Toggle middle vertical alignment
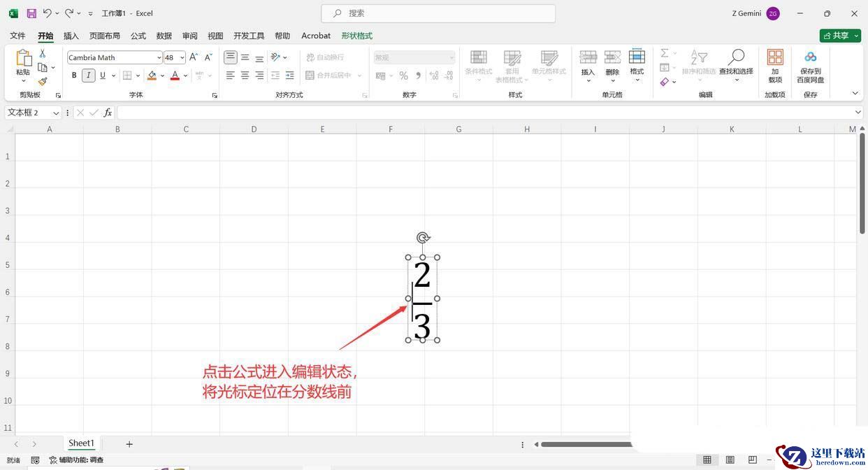The width and height of the screenshot is (868, 470). pyautogui.click(x=245, y=57)
